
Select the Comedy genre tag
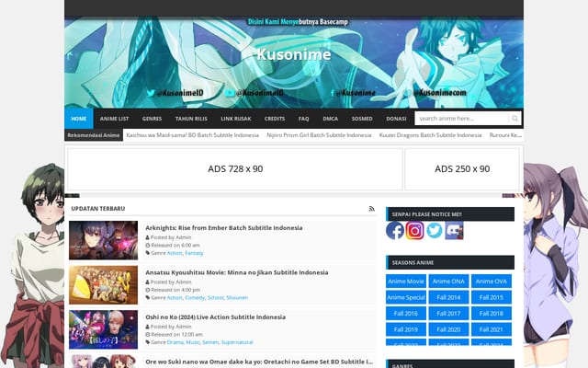pyautogui.click(x=195, y=298)
